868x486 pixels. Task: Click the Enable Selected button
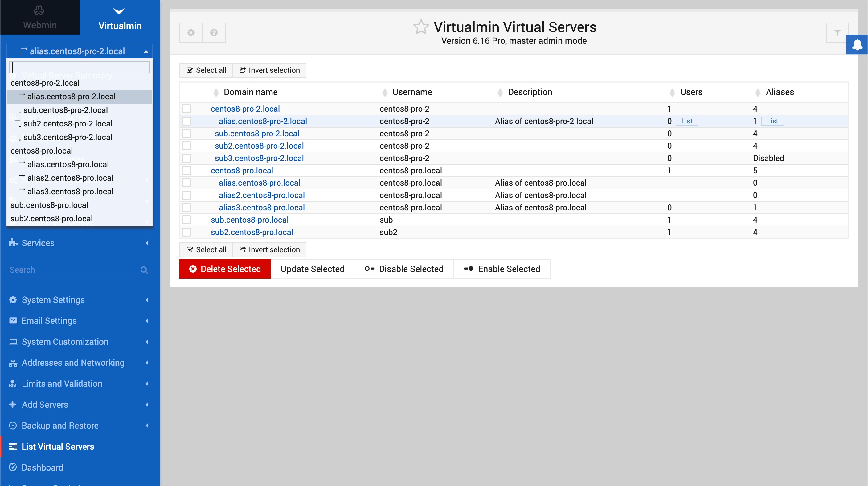pos(502,269)
